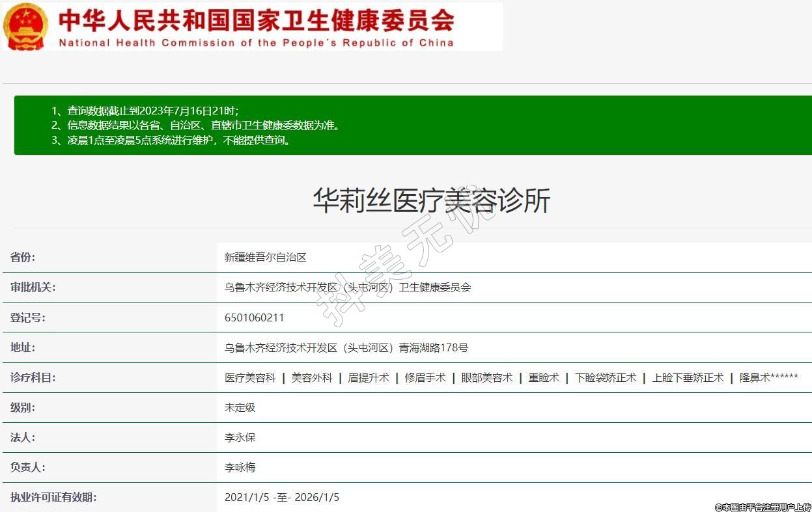The image size is (812, 512).
Task: Click the truncated 隆鼻术****** entry
Action: (768, 378)
